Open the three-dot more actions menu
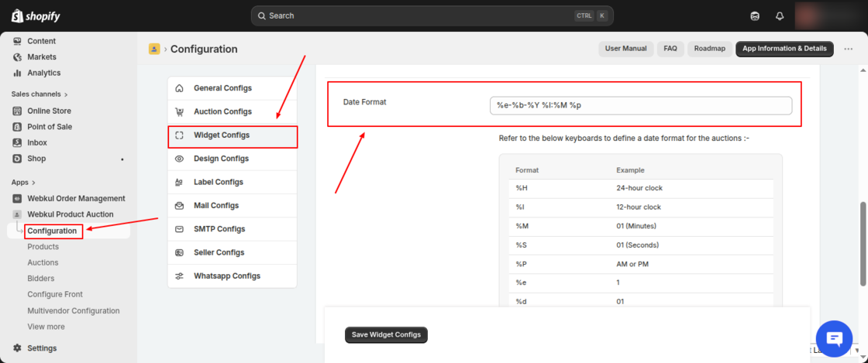Screen dimensions: 868x363 coord(848,50)
